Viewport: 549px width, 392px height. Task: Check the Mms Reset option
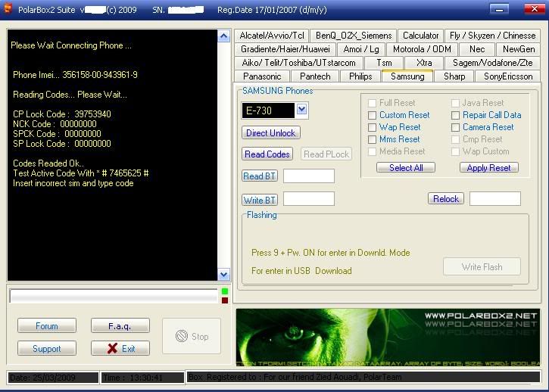[x=373, y=139]
